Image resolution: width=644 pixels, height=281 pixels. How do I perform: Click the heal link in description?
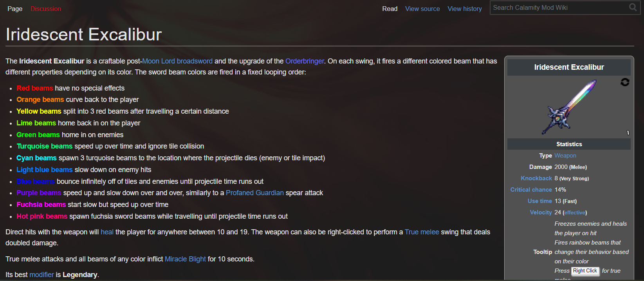pos(107,232)
